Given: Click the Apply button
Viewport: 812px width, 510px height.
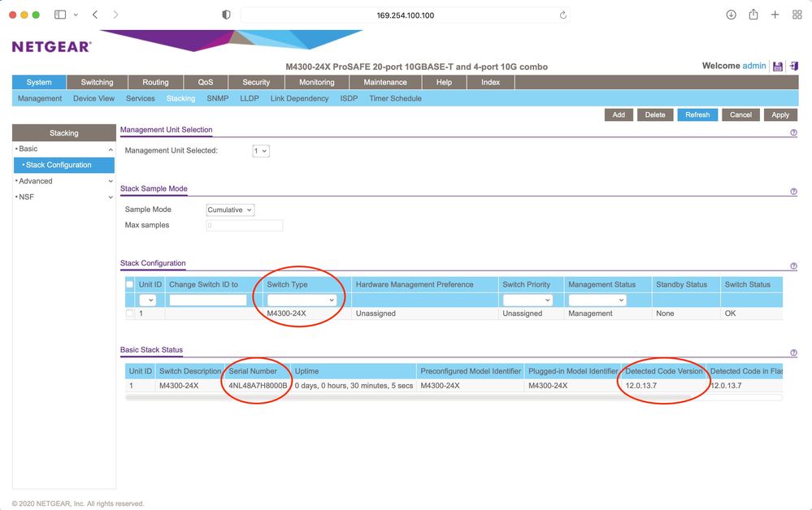Looking at the screenshot, I should click(779, 115).
